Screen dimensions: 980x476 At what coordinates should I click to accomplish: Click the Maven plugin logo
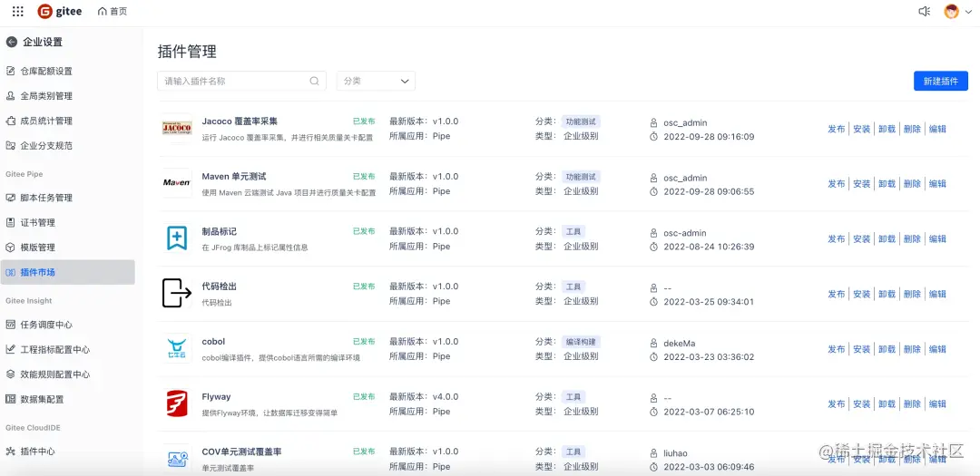pyautogui.click(x=177, y=183)
